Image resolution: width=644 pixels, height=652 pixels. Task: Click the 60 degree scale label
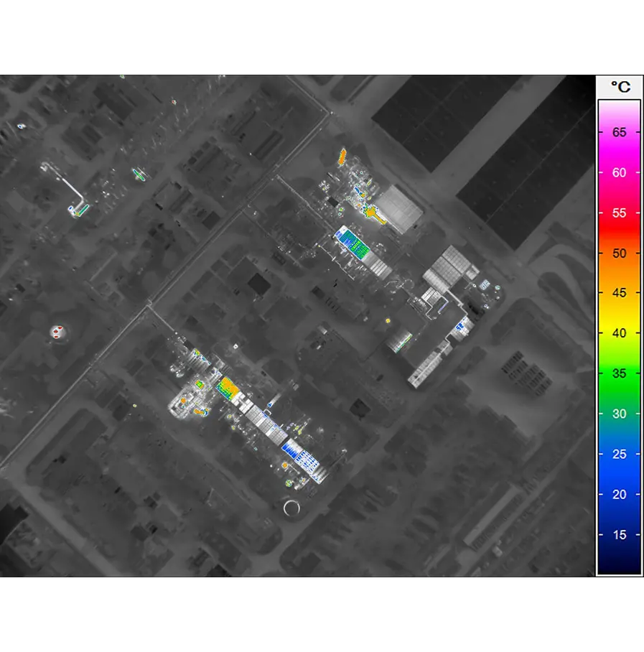619,172
